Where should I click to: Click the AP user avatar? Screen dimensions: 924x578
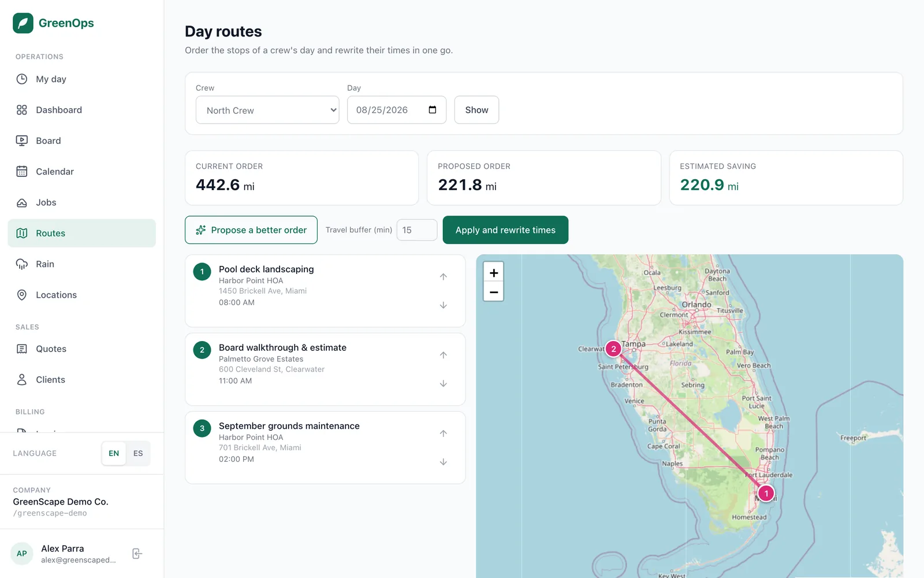click(x=22, y=554)
